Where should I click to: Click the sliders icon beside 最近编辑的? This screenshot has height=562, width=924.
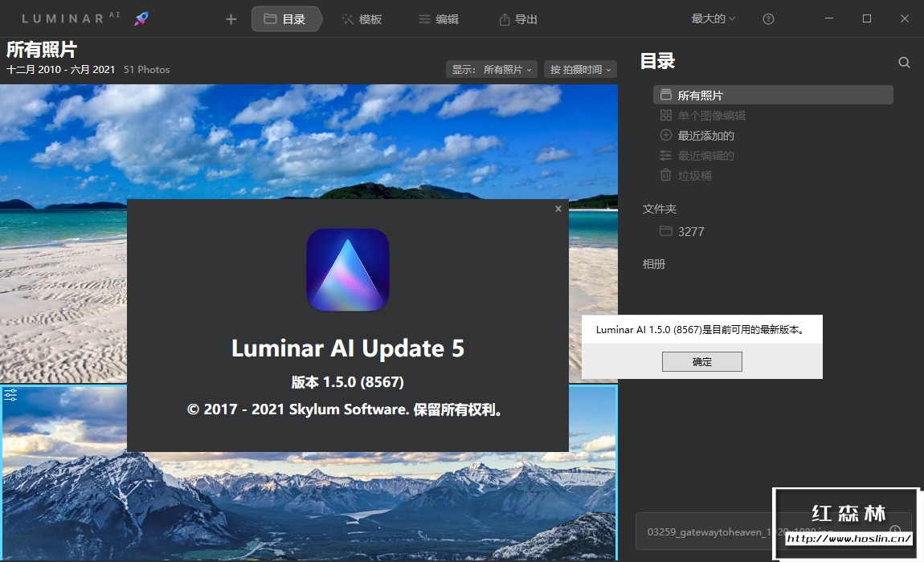coord(666,156)
